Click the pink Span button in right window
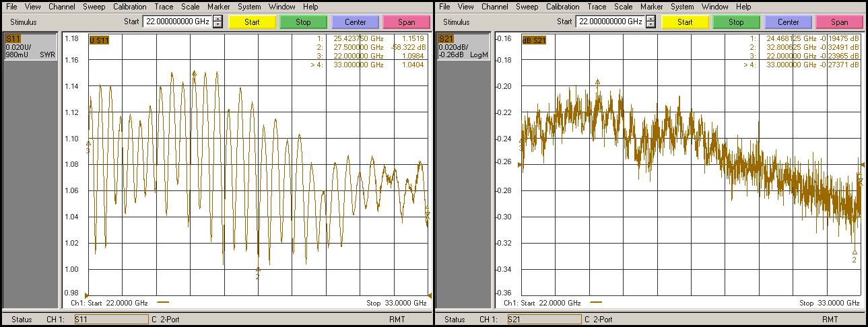Screen dimensions: 868x327 click(839, 22)
